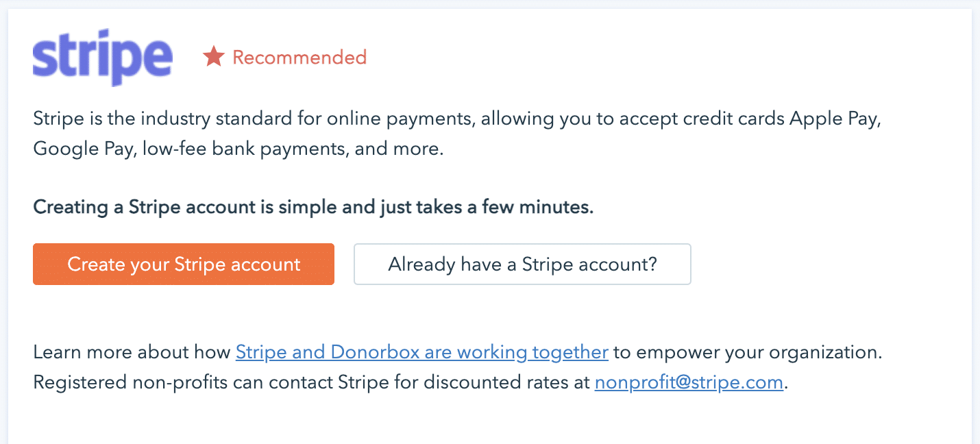Click the words "low-fee bank payments"

click(x=243, y=149)
